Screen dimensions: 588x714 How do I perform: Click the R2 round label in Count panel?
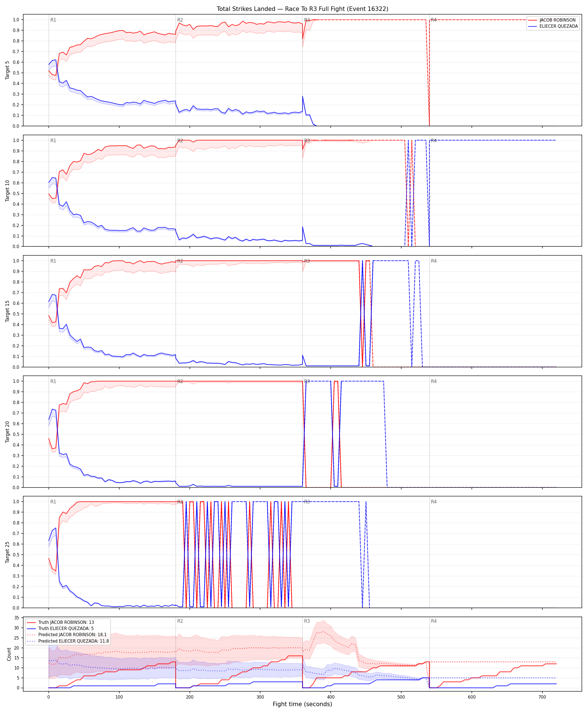click(180, 621)
